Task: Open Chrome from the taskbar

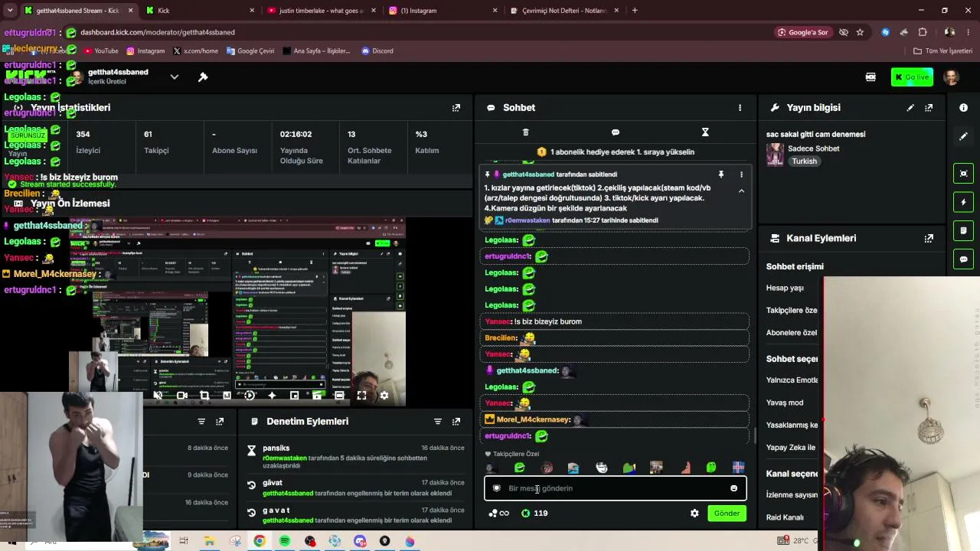Action: click(x=260, y=541)
